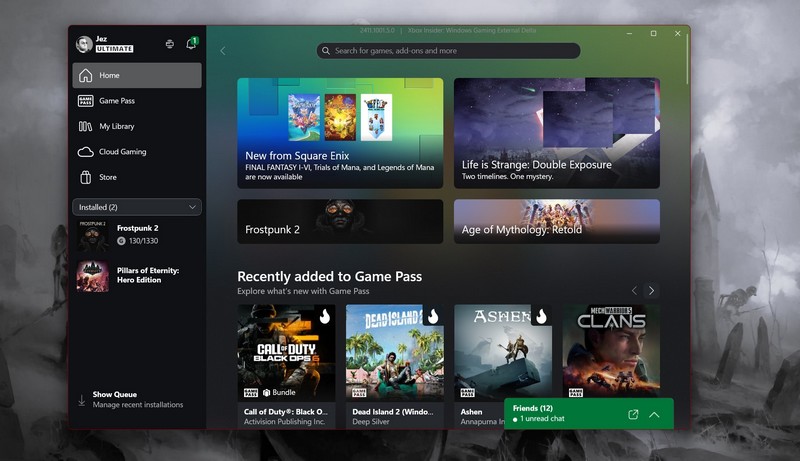Viewport: 800px width, 461px height.
Task: Click the search games input field
Action: click(448, 51)
